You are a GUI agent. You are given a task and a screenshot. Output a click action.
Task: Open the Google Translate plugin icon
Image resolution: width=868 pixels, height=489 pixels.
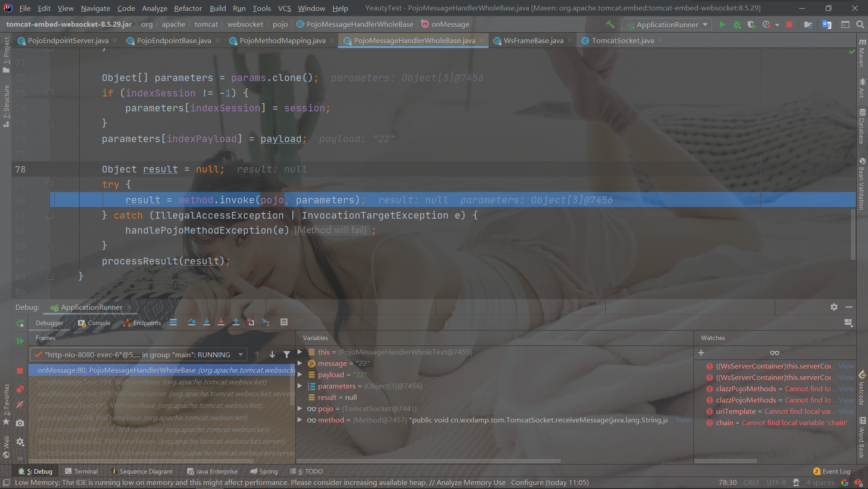point(827,24)
